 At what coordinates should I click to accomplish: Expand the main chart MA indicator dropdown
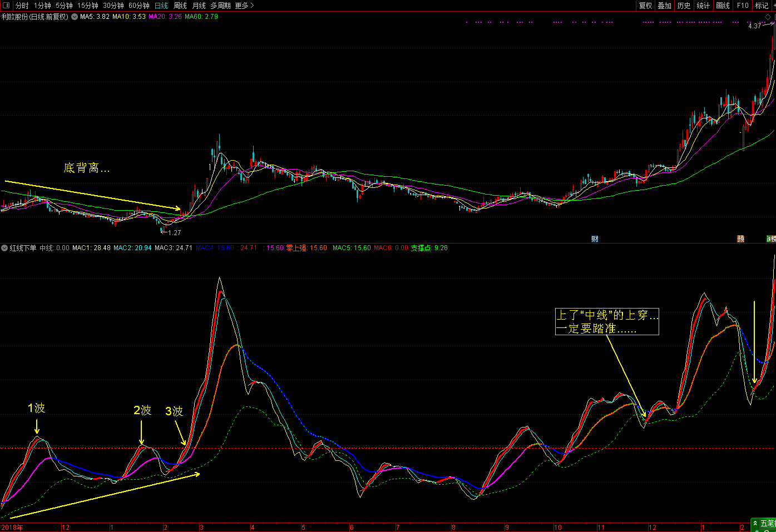point(75,17)
